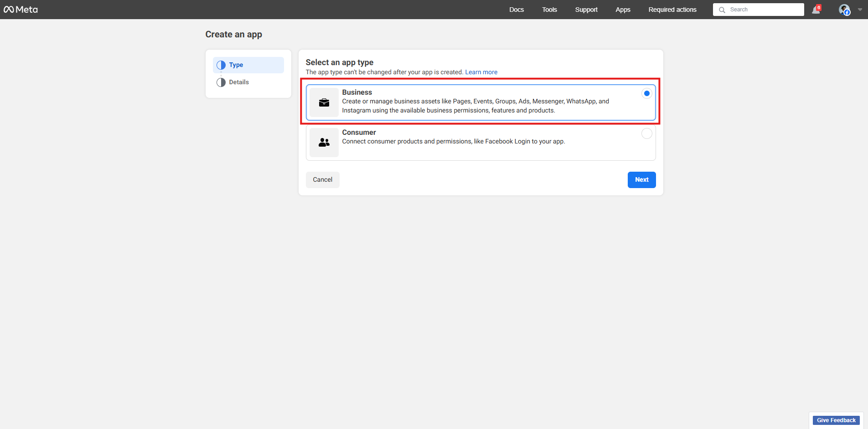
Task: Go to Apps in the header
Action: [623, 10]
